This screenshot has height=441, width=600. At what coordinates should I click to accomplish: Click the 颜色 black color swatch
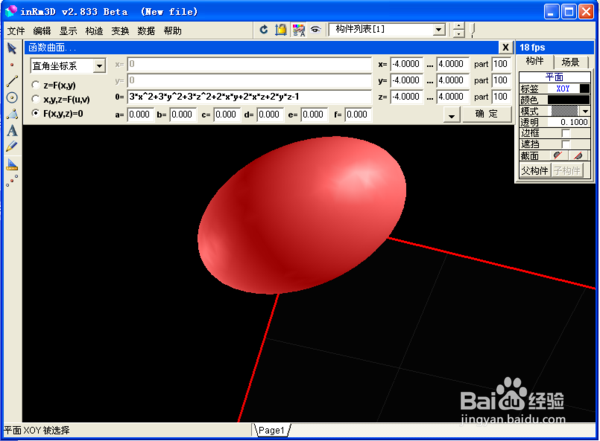(x=569, y=100)
